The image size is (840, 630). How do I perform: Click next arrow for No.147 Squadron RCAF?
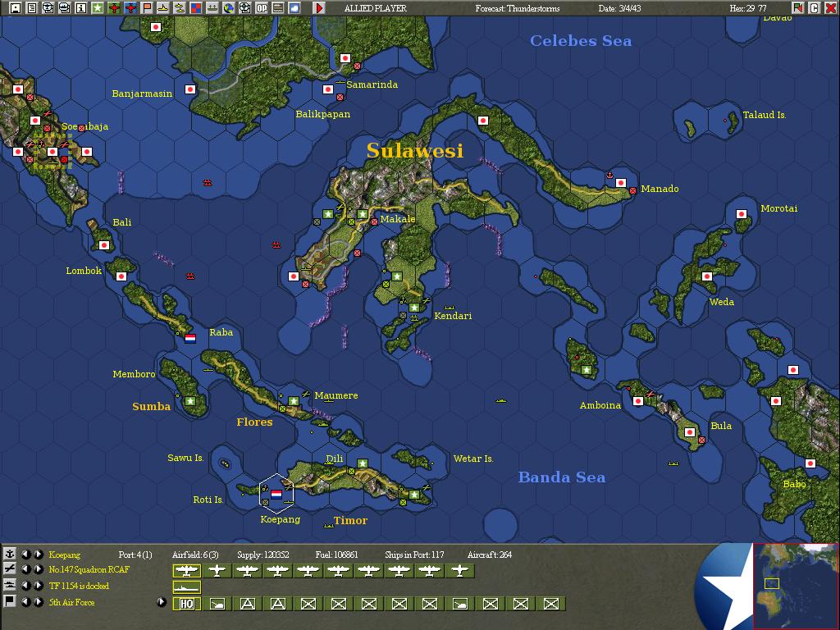(38, 569)
